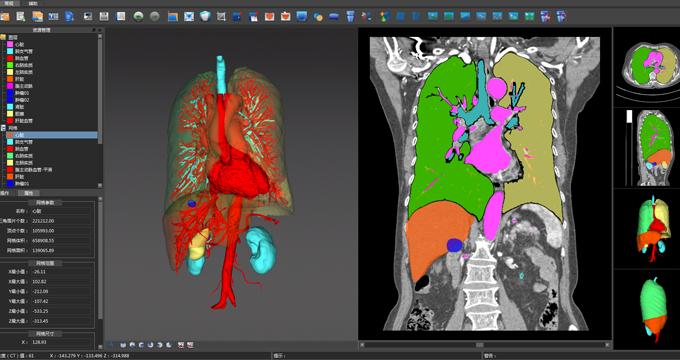Select 腹主动脉血管-平滑 mesh row
This screenshot has width=680, height=360.
click(x=51, y=170)
